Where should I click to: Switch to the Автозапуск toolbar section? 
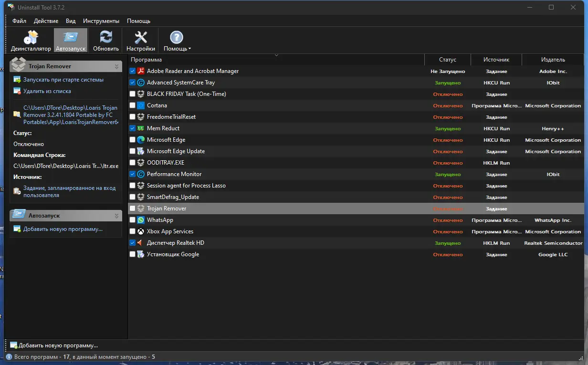click(x=71, y=41)
